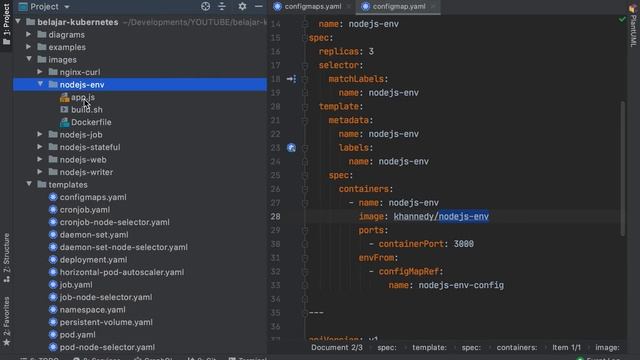Image resolution: width=640 pixels, height=360 pixels.
Task: Hide the Project tool window
Action: (258, 7)
